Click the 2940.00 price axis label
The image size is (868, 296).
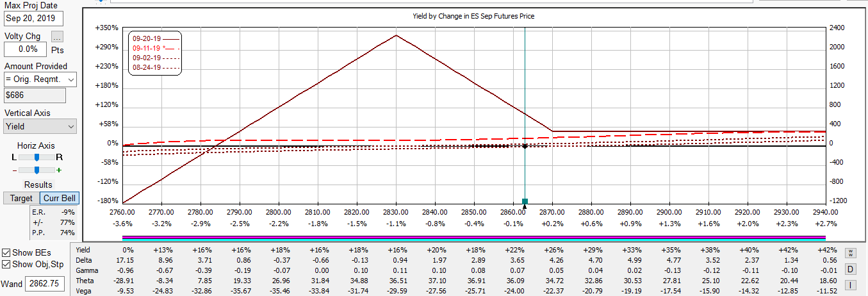825,212
